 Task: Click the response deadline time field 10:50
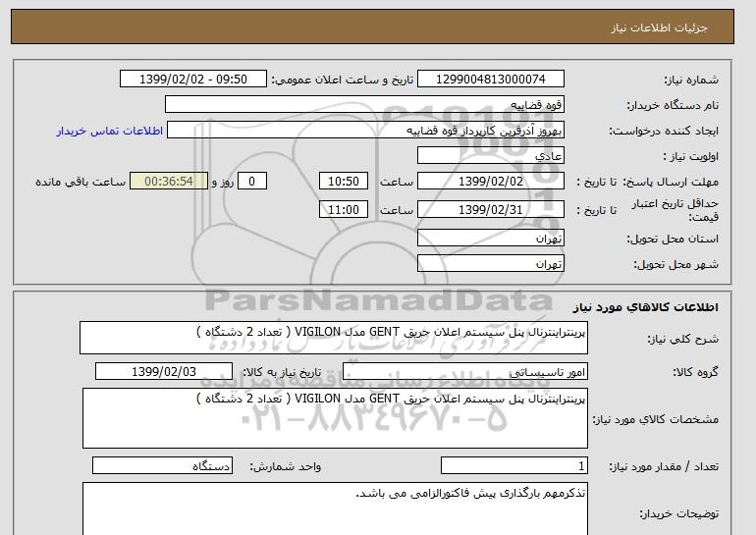pyautogui.click(x=344, y=182)
